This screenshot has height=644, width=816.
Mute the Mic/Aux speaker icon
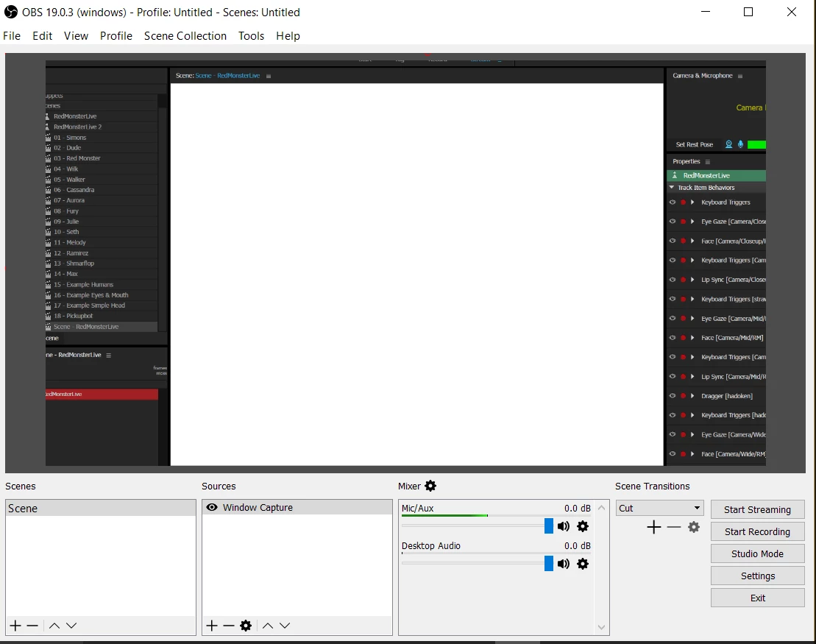(564, 526)
